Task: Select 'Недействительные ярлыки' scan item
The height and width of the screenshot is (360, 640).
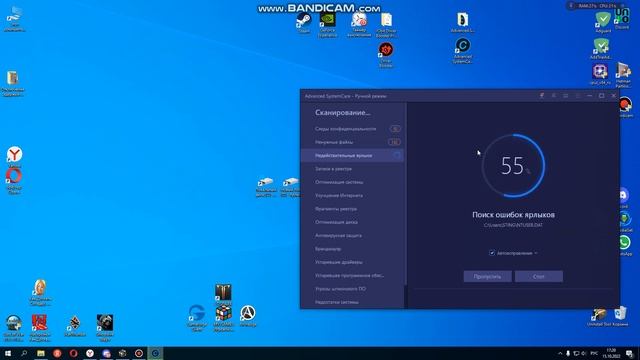Action: (352, 156)
